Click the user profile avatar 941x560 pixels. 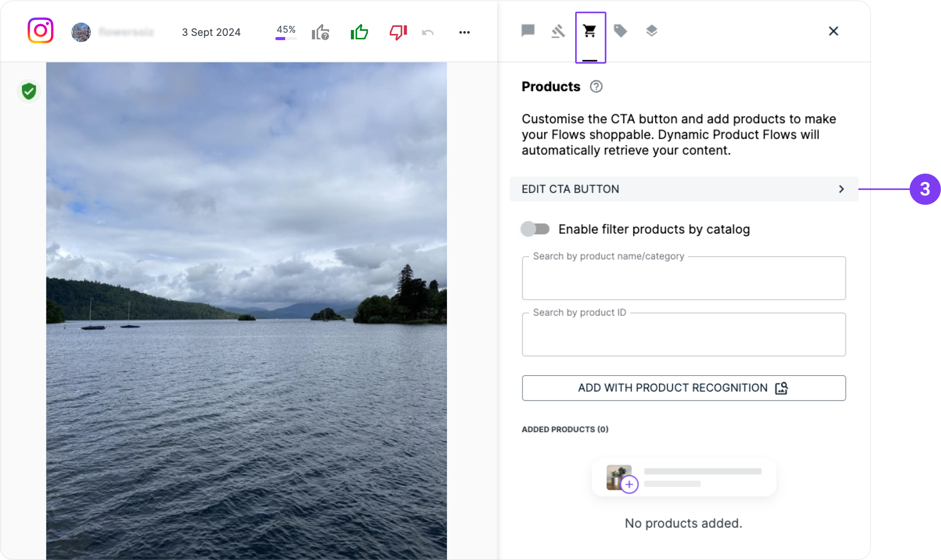pyautogui.click(x=81, y=32)
